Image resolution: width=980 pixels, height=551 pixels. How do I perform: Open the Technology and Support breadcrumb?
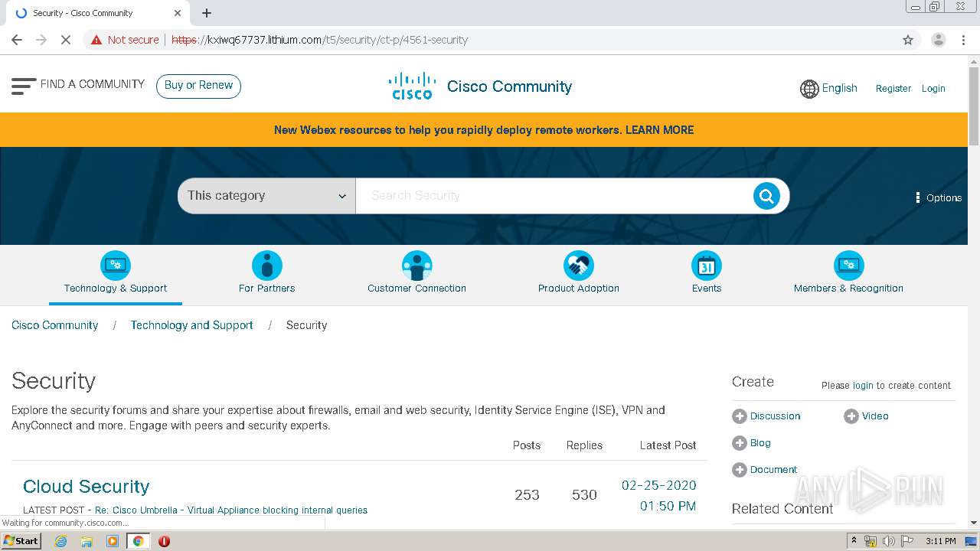point(191,325)
